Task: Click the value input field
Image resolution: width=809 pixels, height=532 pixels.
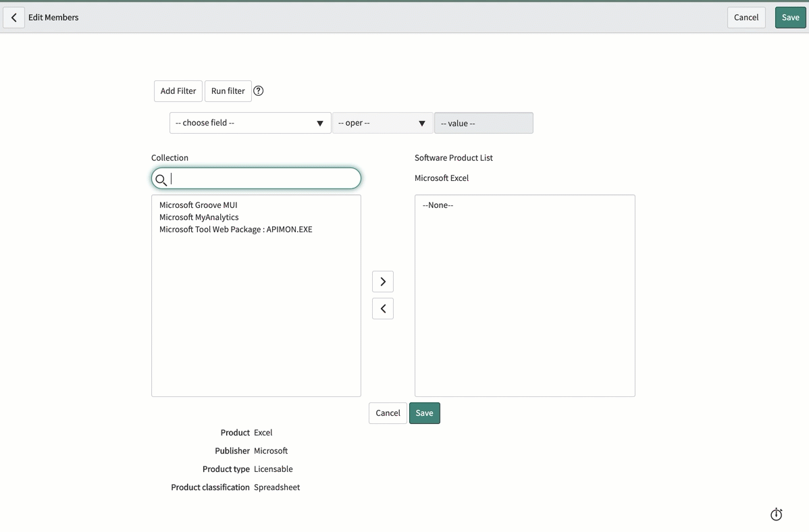Action: (484, 124)
